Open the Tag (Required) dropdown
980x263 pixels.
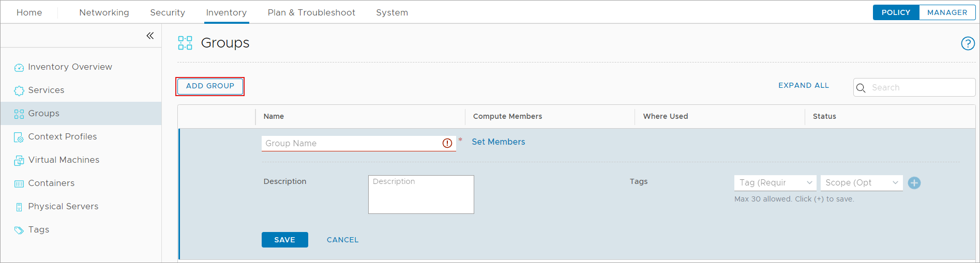(x=775, y=183)
